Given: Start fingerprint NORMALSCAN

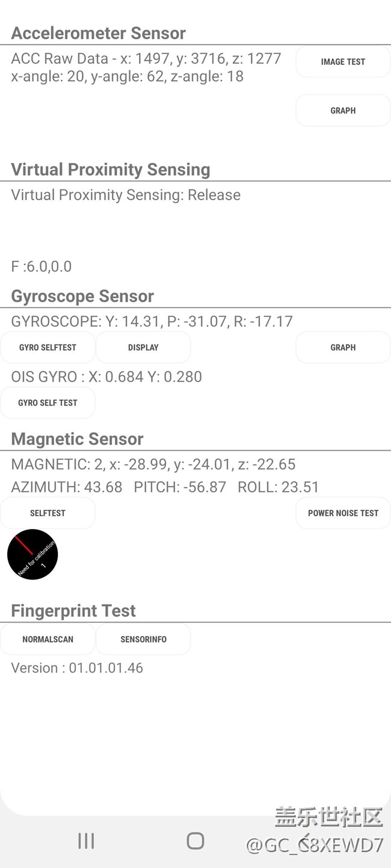Looking at the screenshot, I should (x=48, y=640).
